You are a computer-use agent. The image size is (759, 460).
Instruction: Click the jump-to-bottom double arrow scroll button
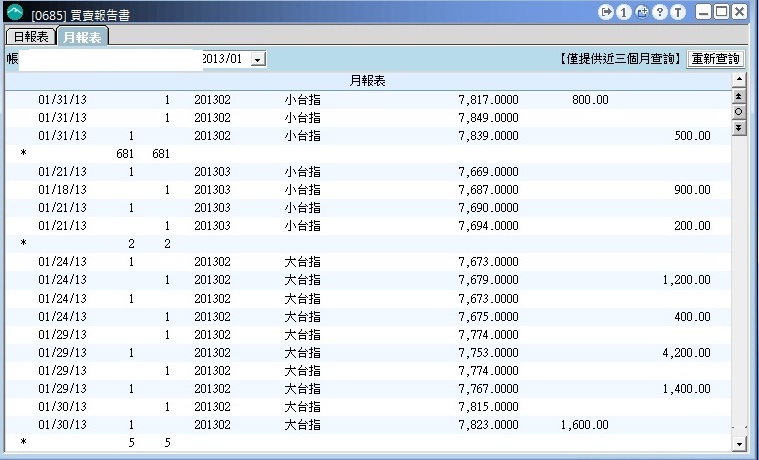(739, 128)
